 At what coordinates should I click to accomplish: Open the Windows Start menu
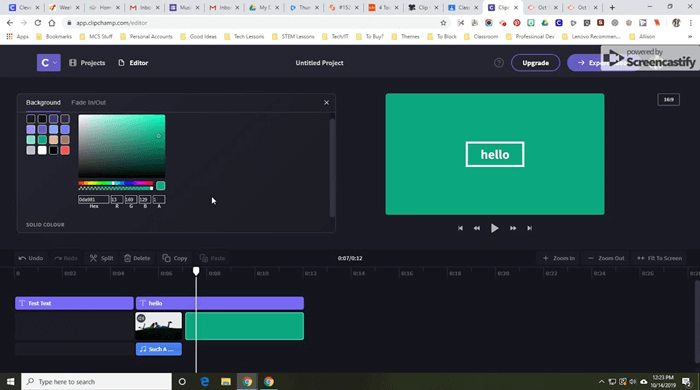pyautogui.click(x=10, y=382)
